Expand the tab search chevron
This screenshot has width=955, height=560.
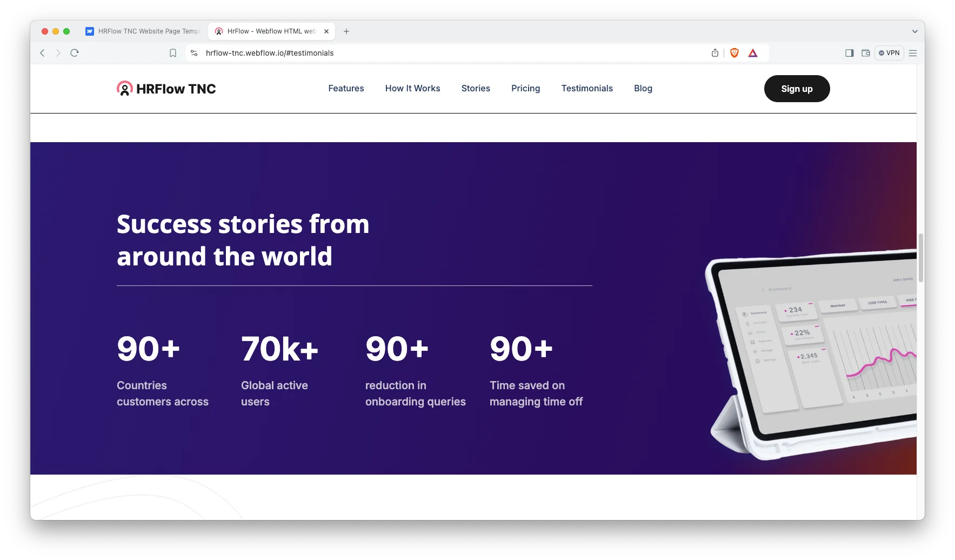(914, 31)
